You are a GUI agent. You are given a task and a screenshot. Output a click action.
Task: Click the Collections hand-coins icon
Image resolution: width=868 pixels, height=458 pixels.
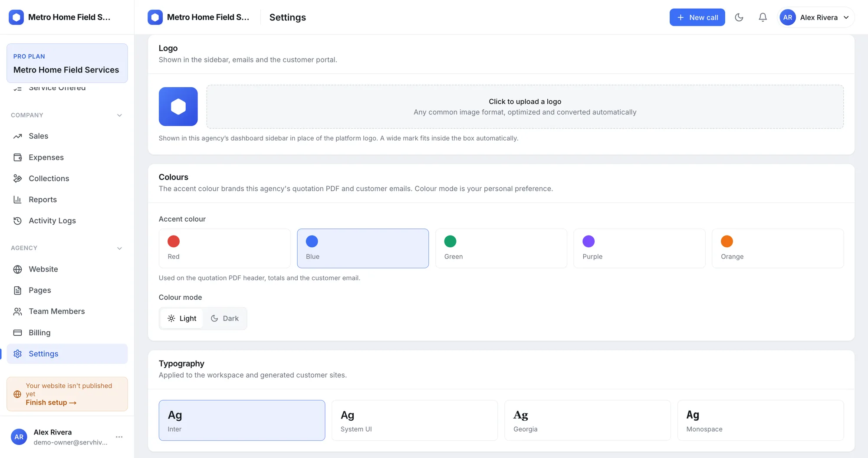pos(17,179)
